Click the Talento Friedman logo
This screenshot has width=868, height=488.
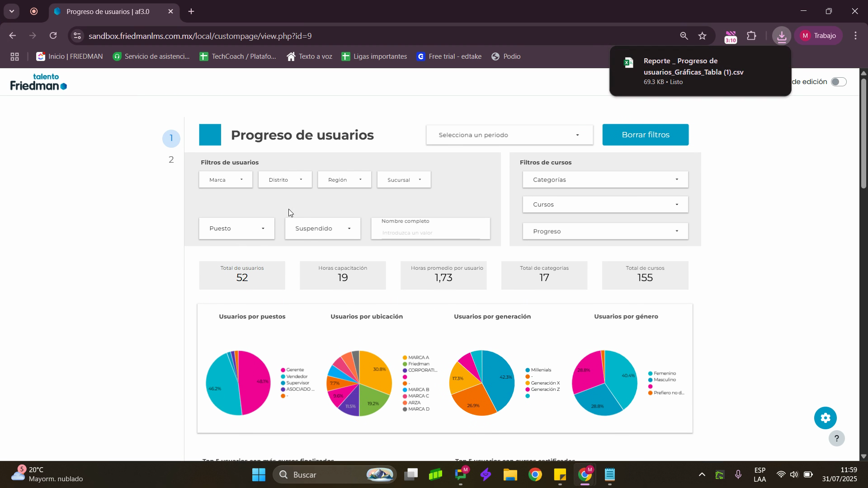coord(39,82)
